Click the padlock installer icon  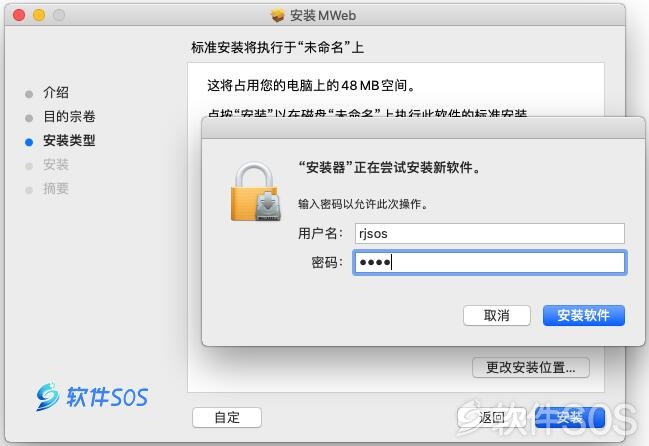[255, 192]
